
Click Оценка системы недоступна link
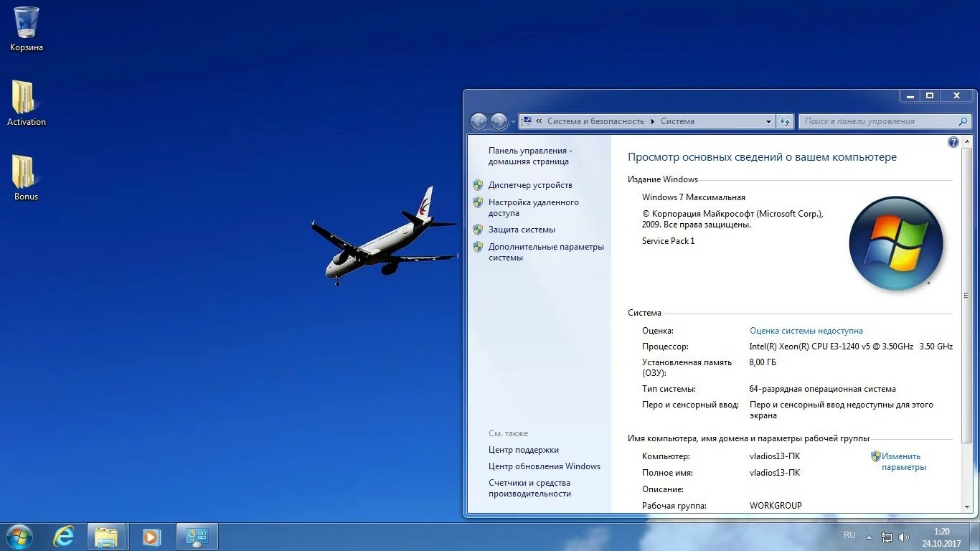(806, 331)
